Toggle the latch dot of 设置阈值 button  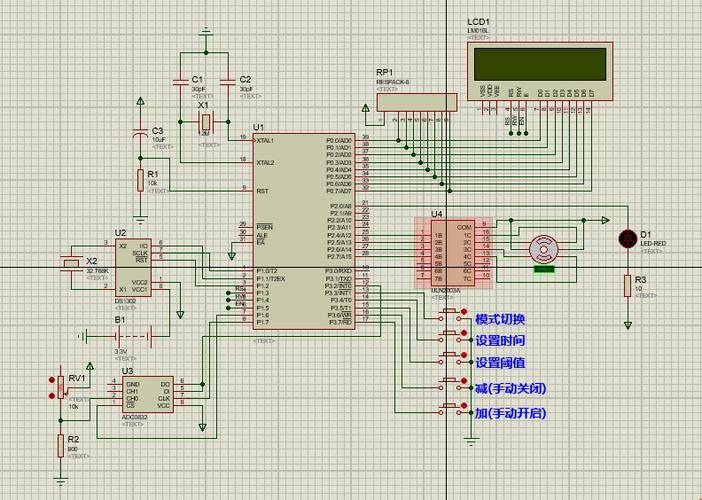(464, 355)
